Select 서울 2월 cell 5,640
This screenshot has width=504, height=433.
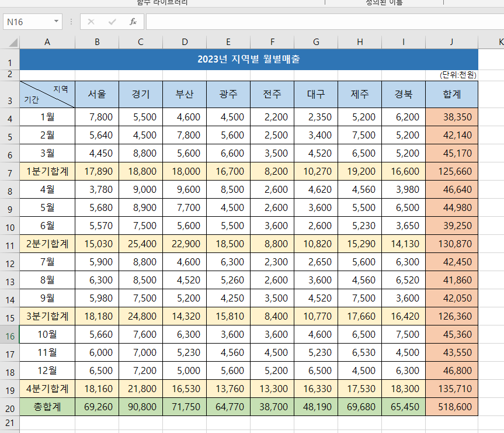click(97, 135)
